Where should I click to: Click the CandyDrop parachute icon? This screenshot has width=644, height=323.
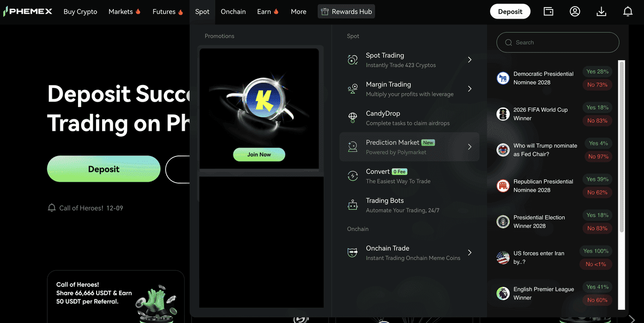353,118
